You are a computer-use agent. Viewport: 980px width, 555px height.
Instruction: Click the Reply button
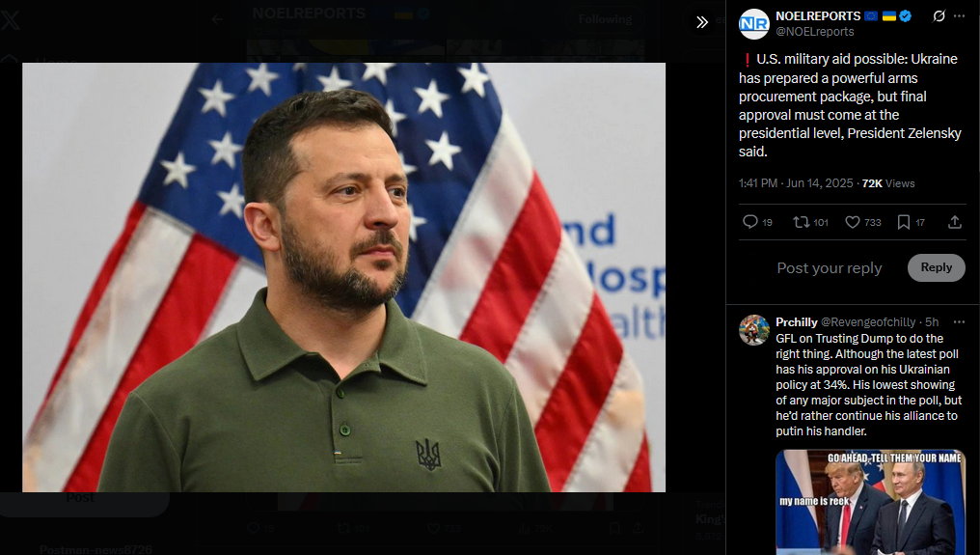click(x=937, y=267)
